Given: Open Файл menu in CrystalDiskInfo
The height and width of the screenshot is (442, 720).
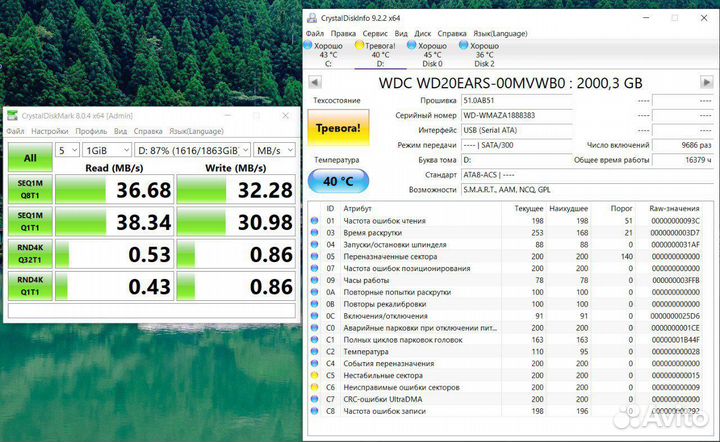Looking at the screenshot, I should 315,34.
